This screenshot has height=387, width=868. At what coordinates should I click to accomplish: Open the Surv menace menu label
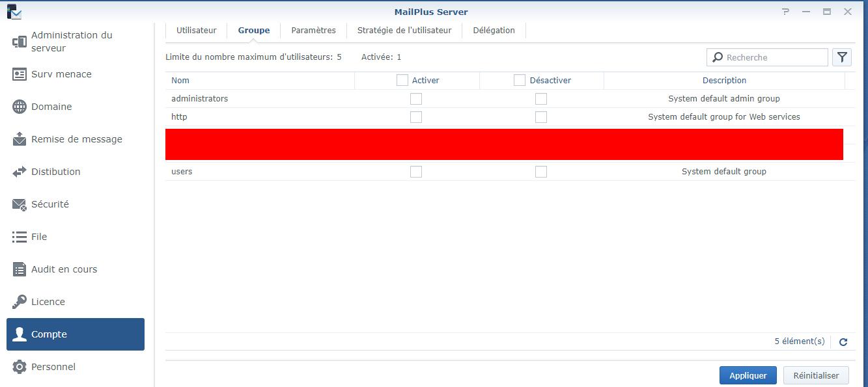tap(61, 74)
